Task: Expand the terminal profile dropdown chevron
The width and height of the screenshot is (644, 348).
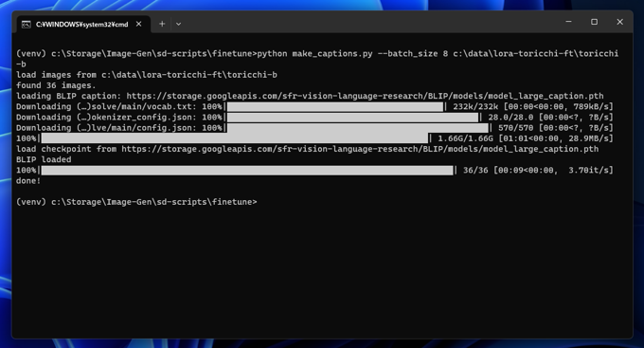Action: pyautogui.click(x=178, y=25)
